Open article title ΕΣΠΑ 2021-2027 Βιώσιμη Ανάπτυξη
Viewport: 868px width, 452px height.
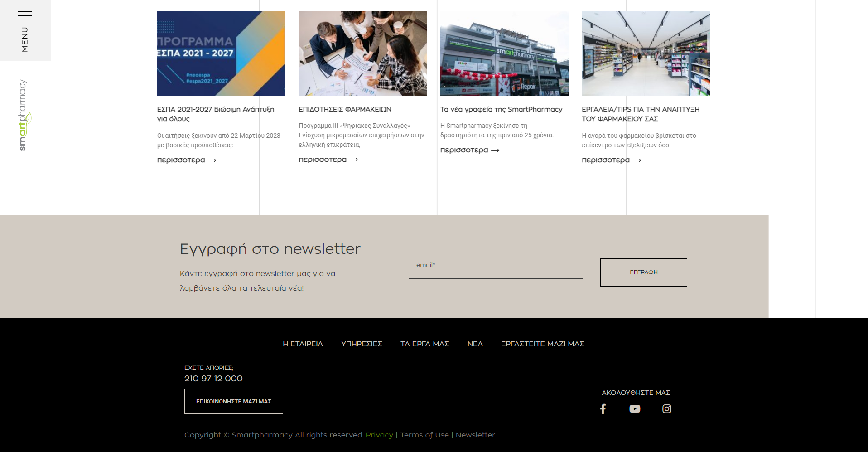(216, 114)
